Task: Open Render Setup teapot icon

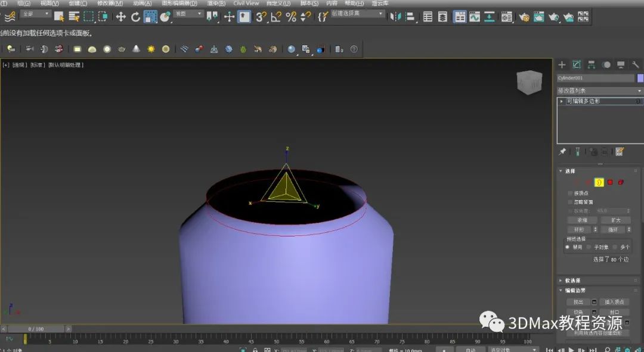Action: click(x=524, y=17)
